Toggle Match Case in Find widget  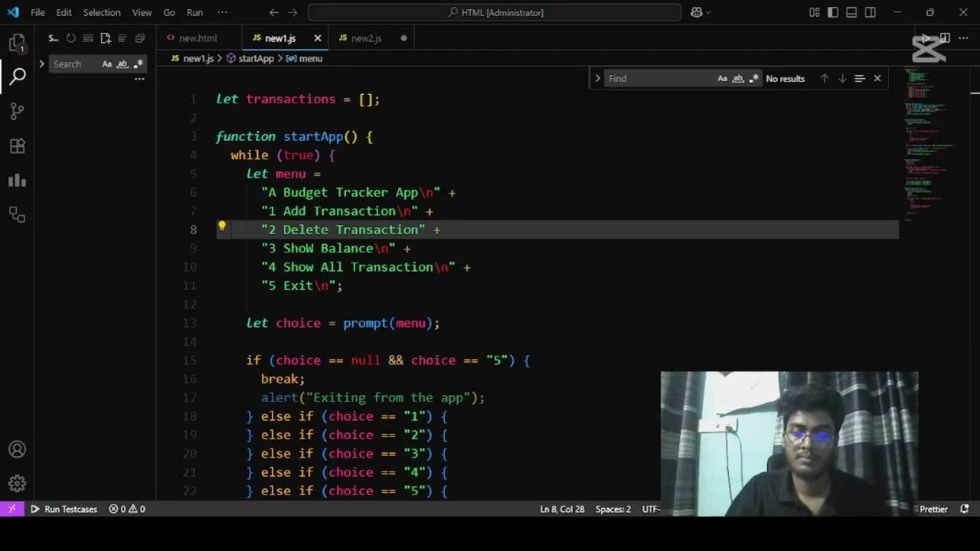[722, 78]
